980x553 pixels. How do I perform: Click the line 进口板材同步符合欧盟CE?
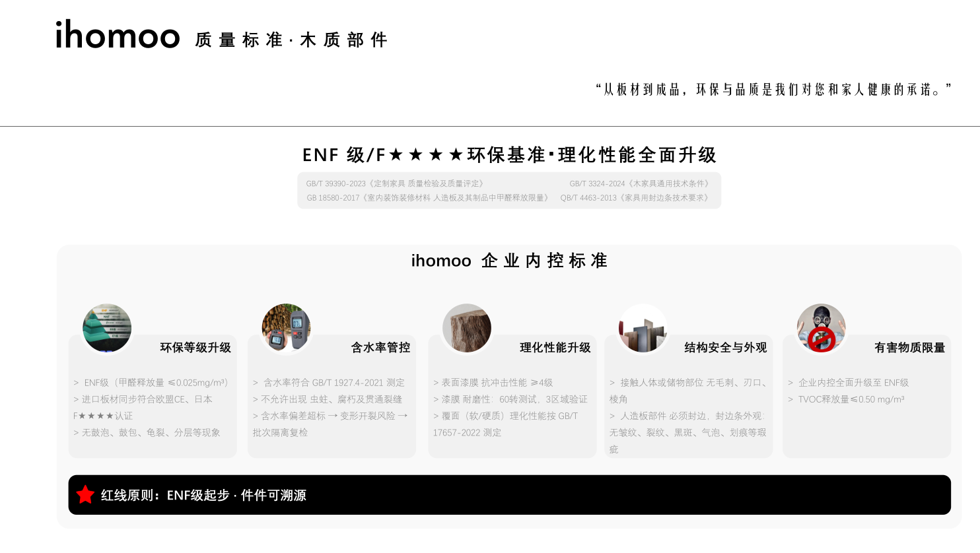click(x=143, y=407)
